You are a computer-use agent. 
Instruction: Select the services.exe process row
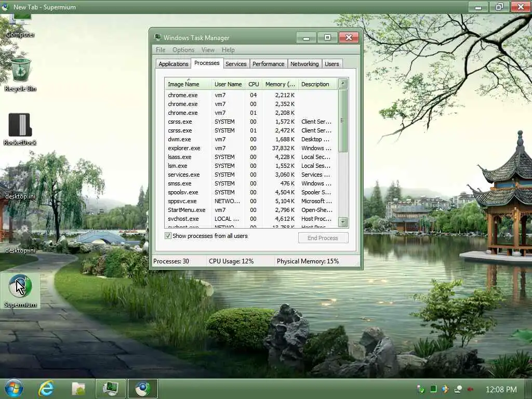click(x=251, y=175)
